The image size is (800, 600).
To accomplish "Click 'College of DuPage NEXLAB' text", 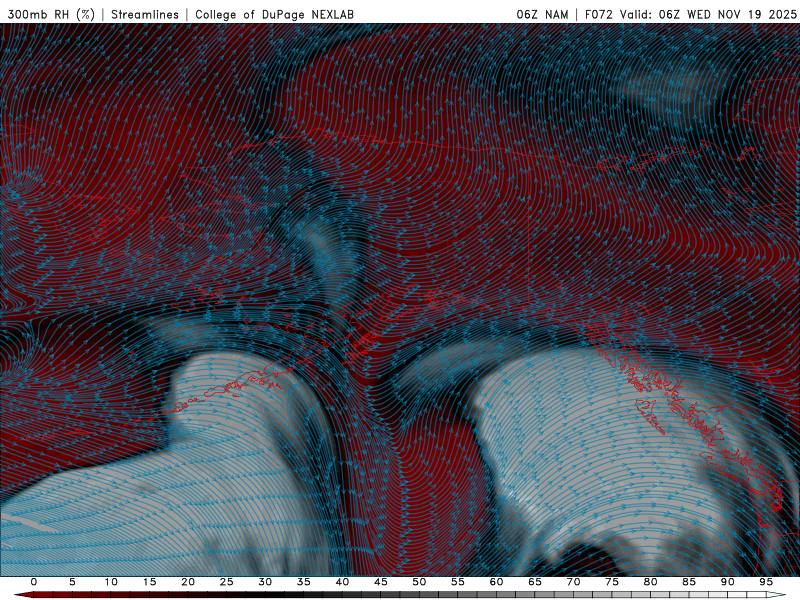I will (x=274, y=14).
